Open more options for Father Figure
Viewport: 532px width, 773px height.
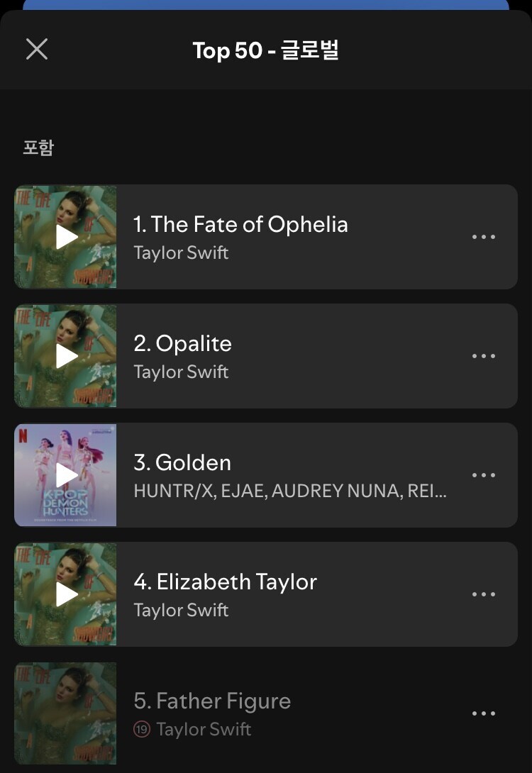484,713
